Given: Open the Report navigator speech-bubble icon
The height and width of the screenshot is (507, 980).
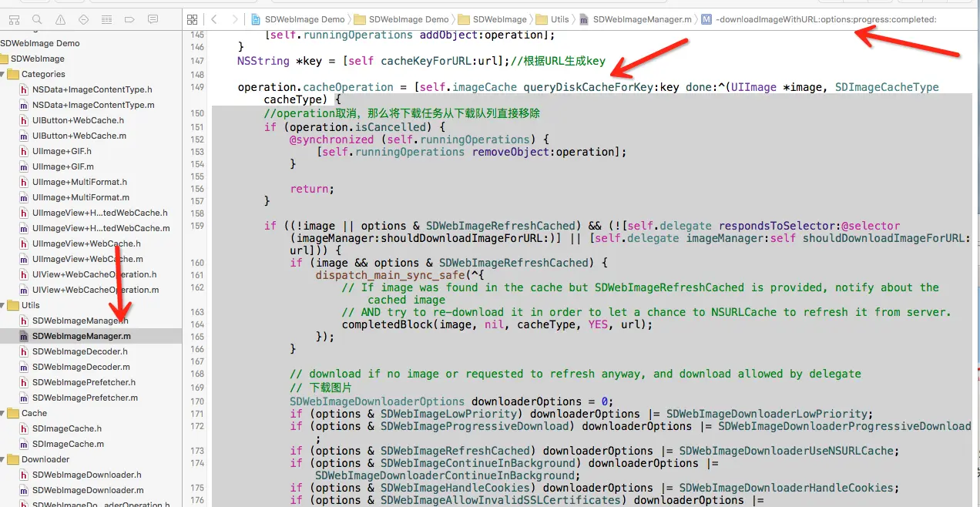Looking at the screenshot, I should point(153,19).
